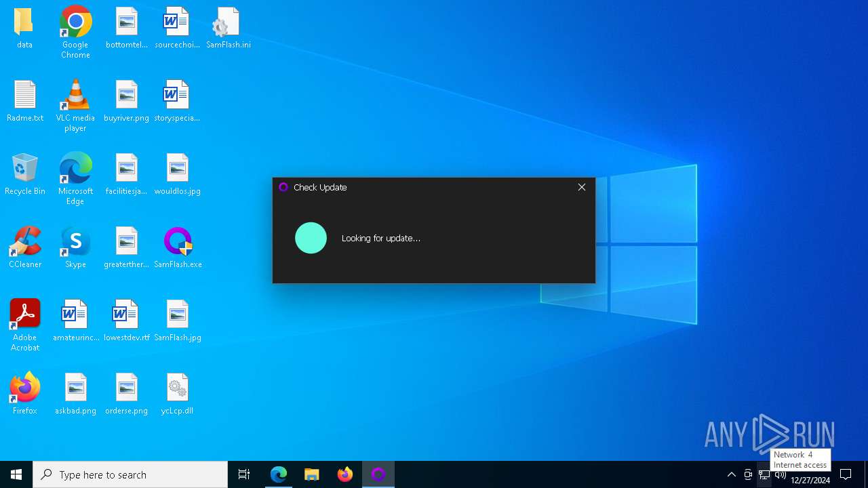Click the network status tray icon
This screenshot has height=488, width=868.
coord(764,474)
